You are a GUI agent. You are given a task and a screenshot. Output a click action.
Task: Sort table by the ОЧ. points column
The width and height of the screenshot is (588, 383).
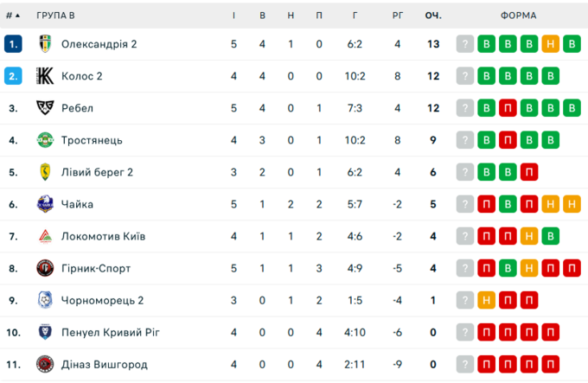coord(432,16)
